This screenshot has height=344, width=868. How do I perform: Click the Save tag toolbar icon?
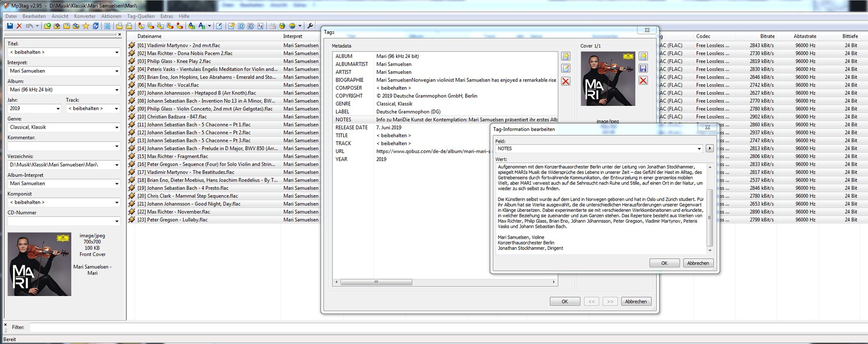pyautogui.click(x=10, y=26)
